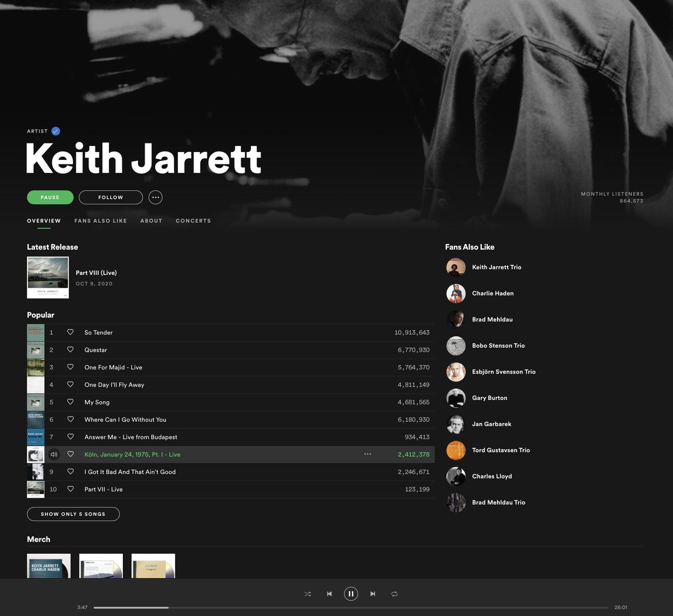
Task: Click Fans Also Like sidebar heading
Action: (469, 247)
